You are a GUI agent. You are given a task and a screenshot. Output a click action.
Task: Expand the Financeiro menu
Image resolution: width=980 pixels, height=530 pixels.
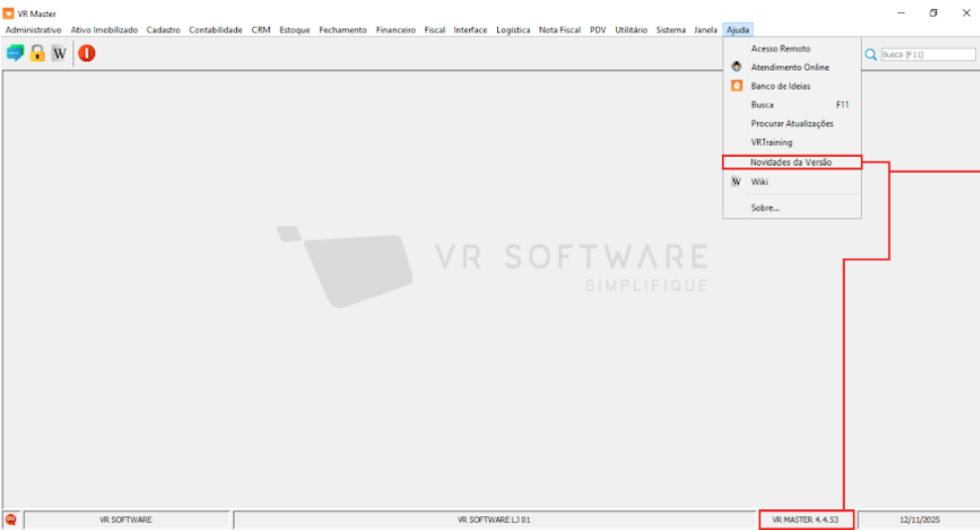coord(395,30)
